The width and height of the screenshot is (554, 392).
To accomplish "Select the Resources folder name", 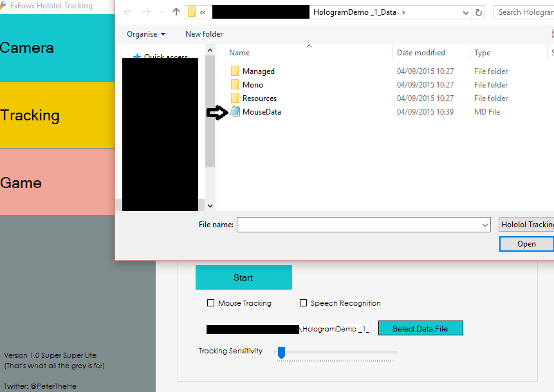I will (259, 98).
